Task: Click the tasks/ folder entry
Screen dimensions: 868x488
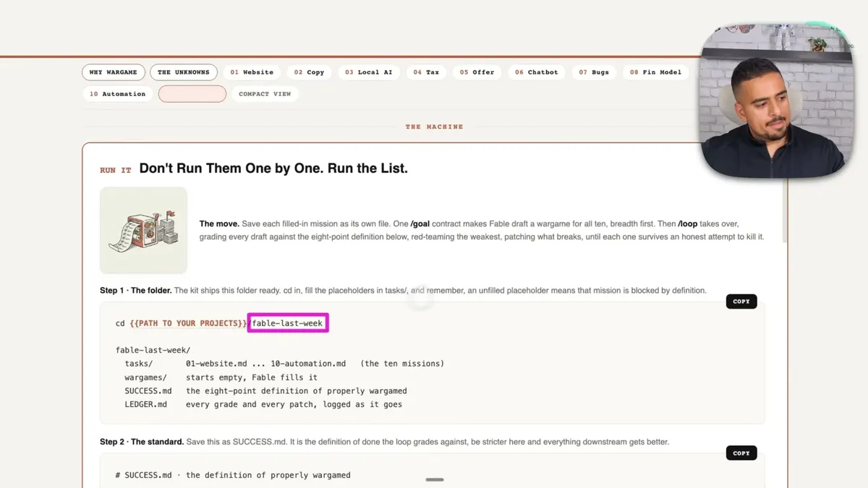Action: tap(139, 364)
